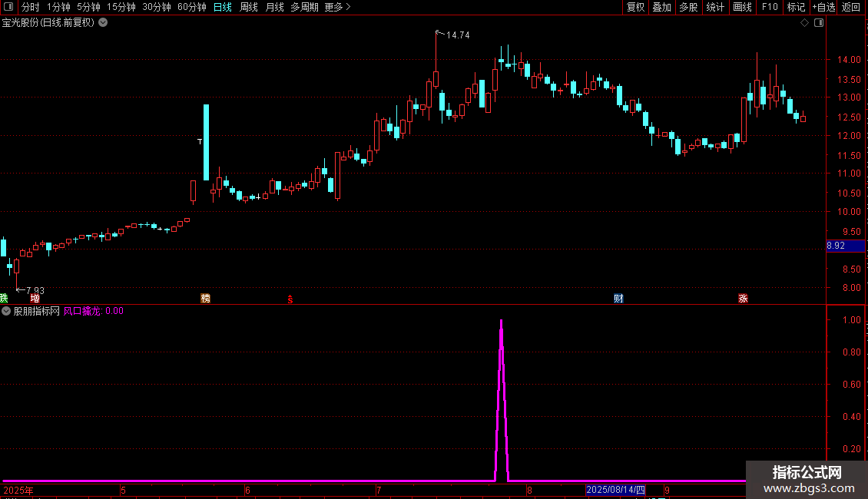
Task: Click the 0.60 indicator axis label
Action: [851, 385]
